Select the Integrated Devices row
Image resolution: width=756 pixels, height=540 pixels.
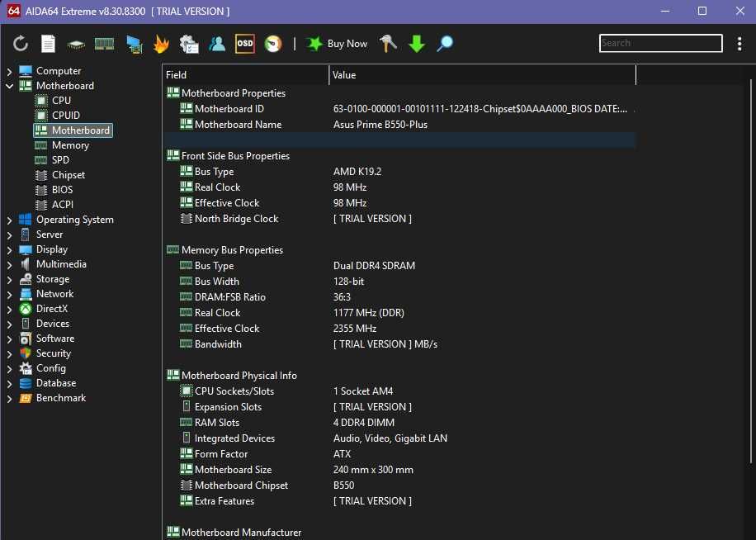pos(399,438)
